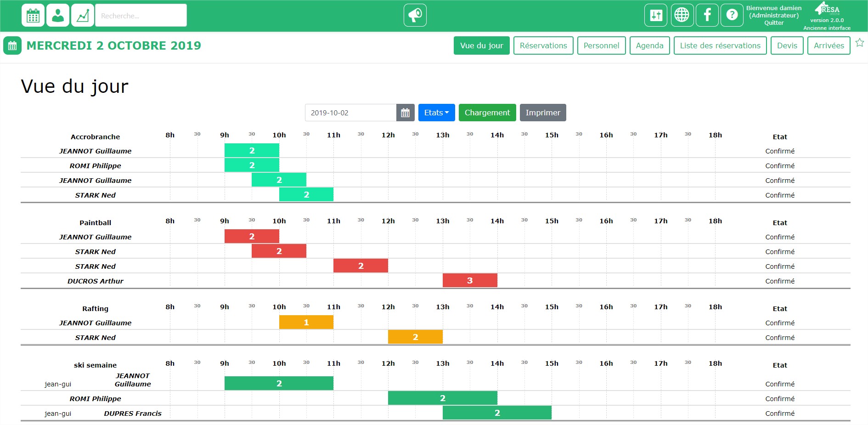Toggle the favorite star icon

pyautogui.click(x=860, y=43)
